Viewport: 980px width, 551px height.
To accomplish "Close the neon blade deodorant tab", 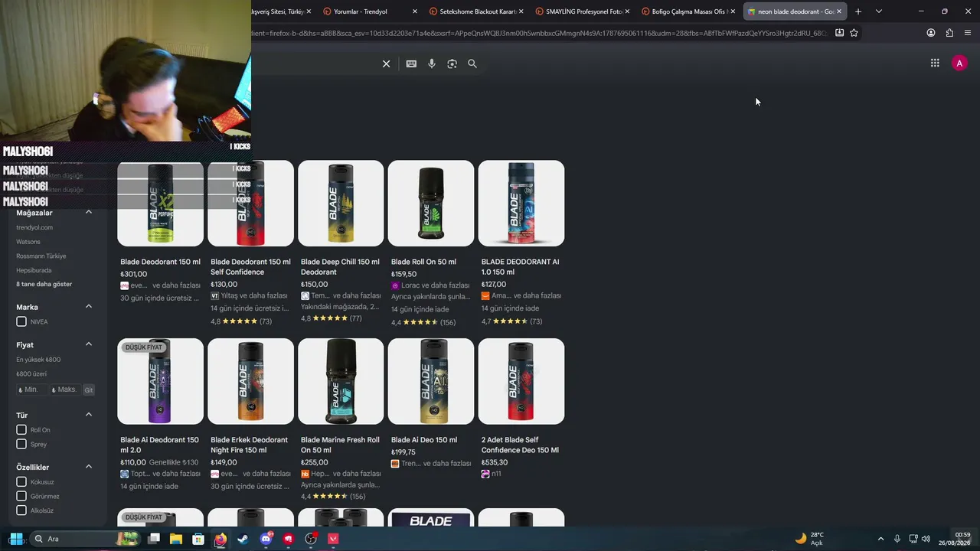I will (839, 11).
